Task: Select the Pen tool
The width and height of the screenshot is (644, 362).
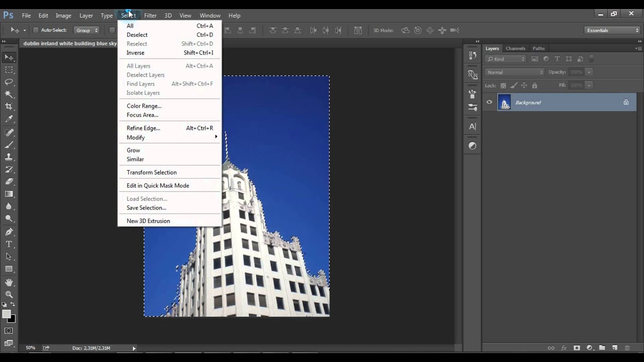Action: (x=9, y=232)
